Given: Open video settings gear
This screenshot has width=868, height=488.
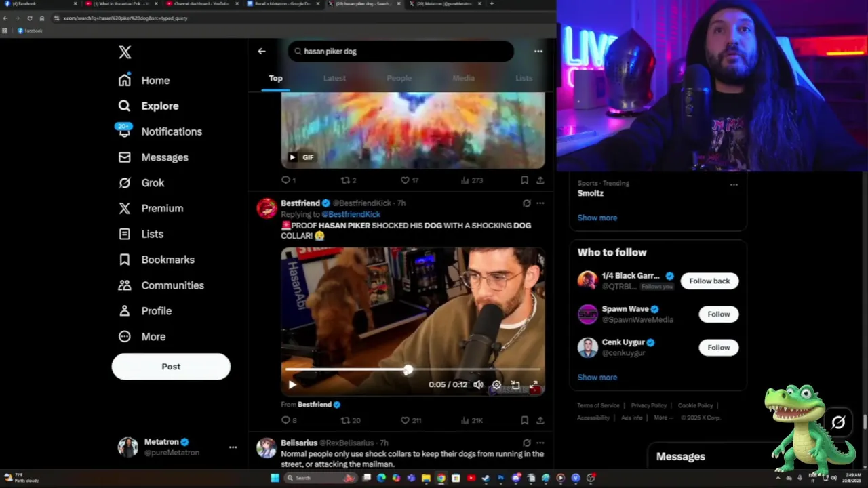Looking at the screenshot, I should pyautogui.click(x=496, y=384).
